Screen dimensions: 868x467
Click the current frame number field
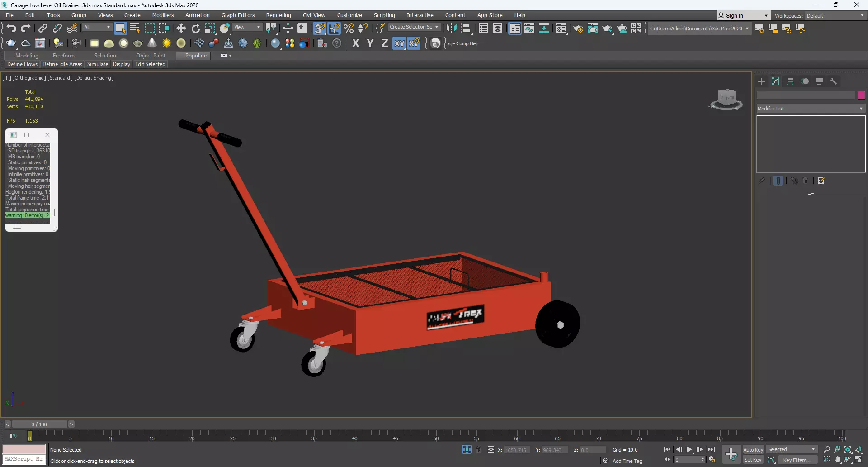click(x=687, y=460)
